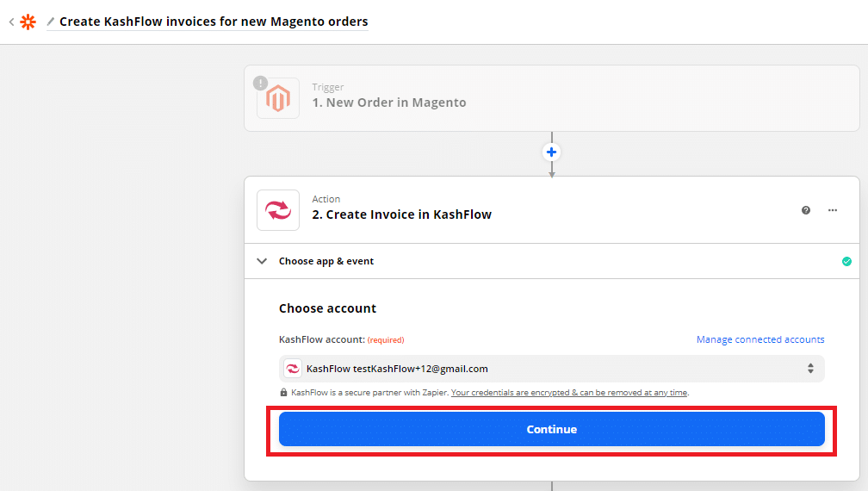Click the trigger warning exclamation icon
868x491 pixels.
(x=260, y=84)
